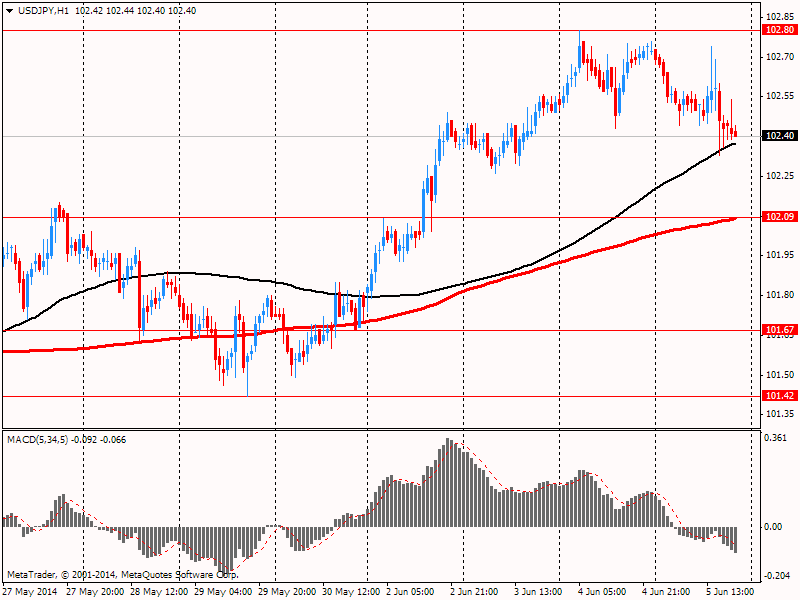Select the 27 May 2014 time label

click(x=30, y=592)
